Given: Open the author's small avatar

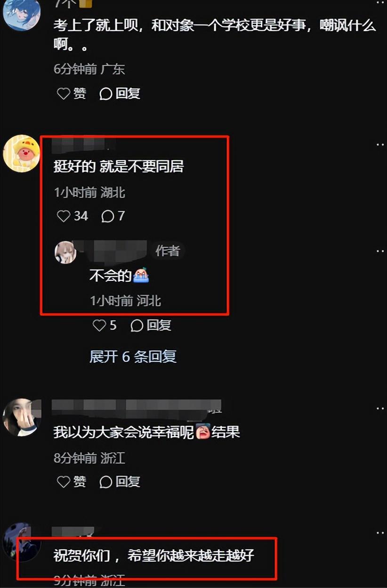Looking at the screenshot, I should pos(65,252).
